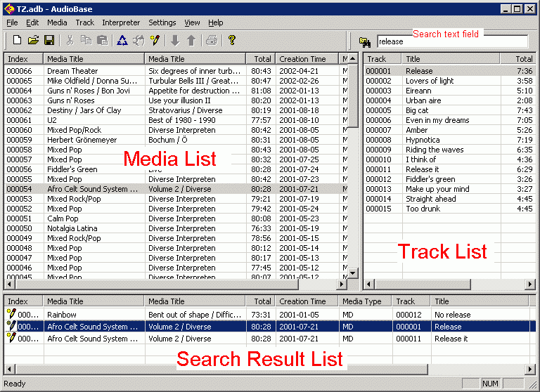Click the search results horizontal scroll-right arrow
The height and width of the screenshot is (392, 540).
coord(530,370)
